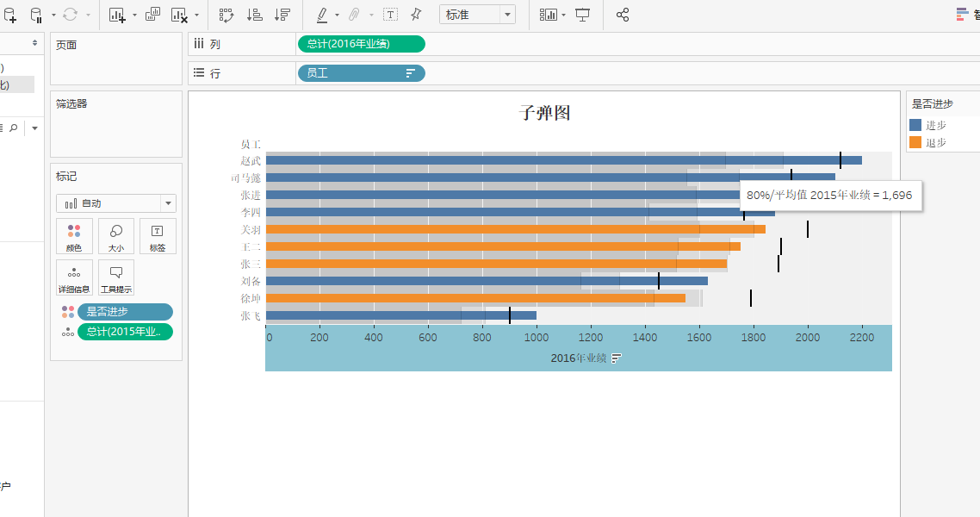Open the auto updates dropdown arrow
This screenshot has height=517, width=980.
click(x=53, y=15)
